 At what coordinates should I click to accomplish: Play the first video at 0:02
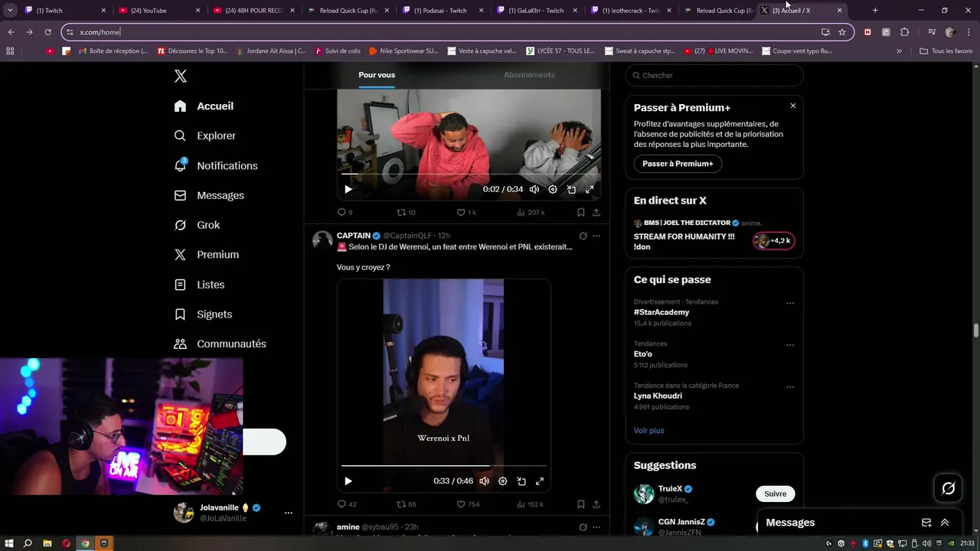click(348, 189)
